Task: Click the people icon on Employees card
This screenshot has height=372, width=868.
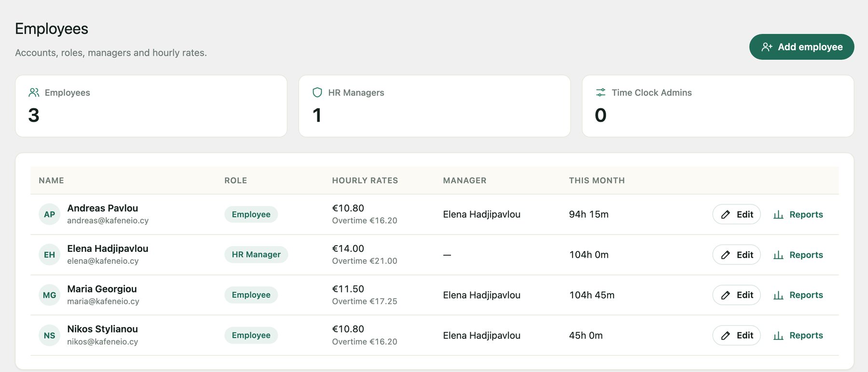Action: click(34, 92)
